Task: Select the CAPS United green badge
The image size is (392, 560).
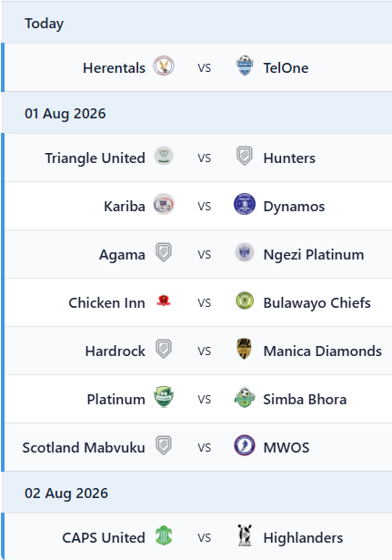Action: tap(164, 535)
